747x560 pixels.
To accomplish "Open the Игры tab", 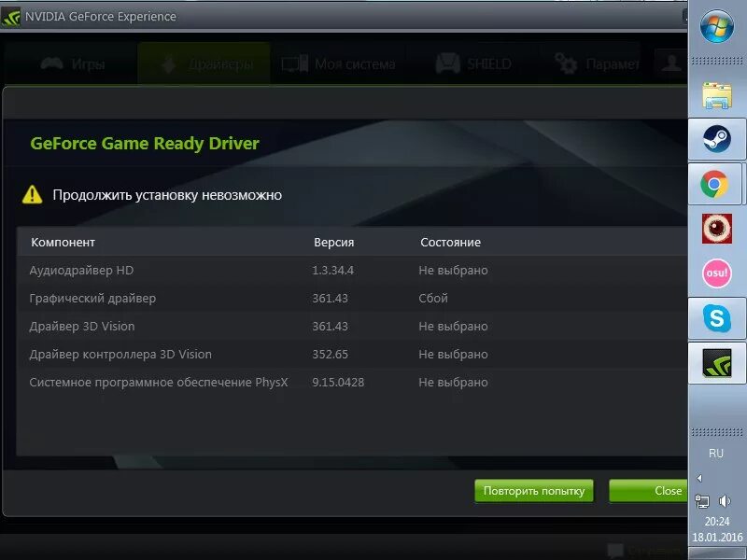I will [x=73, y=63].
